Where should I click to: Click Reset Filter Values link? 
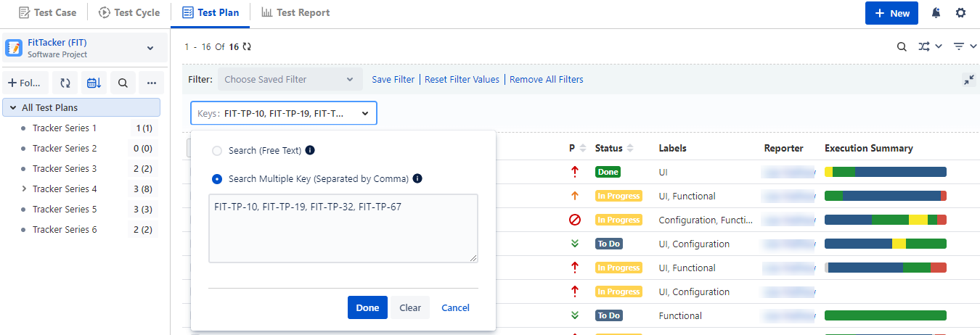(x=462, y=80)
